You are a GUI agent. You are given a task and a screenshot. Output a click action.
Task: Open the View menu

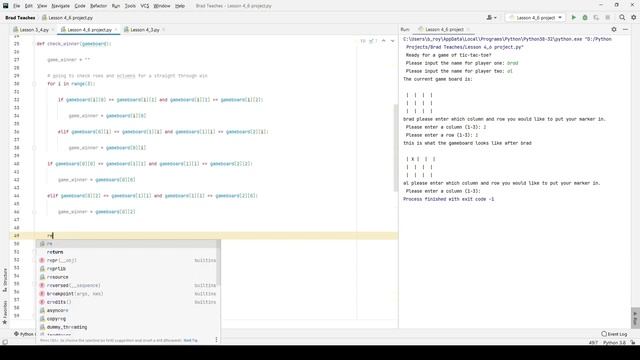(x=42, y=6)
